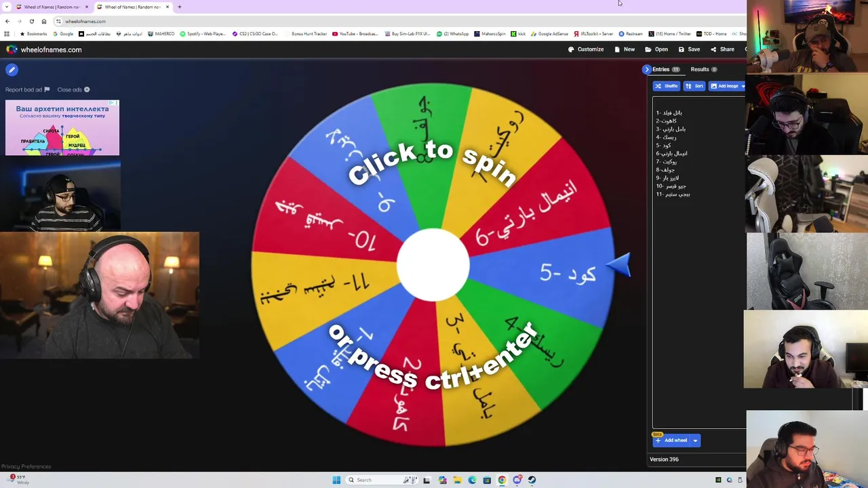Open TOD - Home bookmark
Viewport: 868px width, 488px height.
[x=711, y=34]
